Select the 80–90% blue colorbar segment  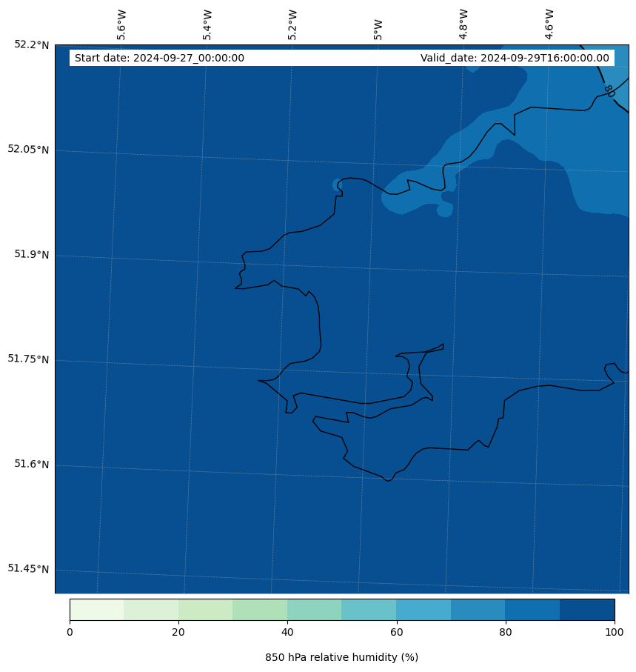pos(532,609)
